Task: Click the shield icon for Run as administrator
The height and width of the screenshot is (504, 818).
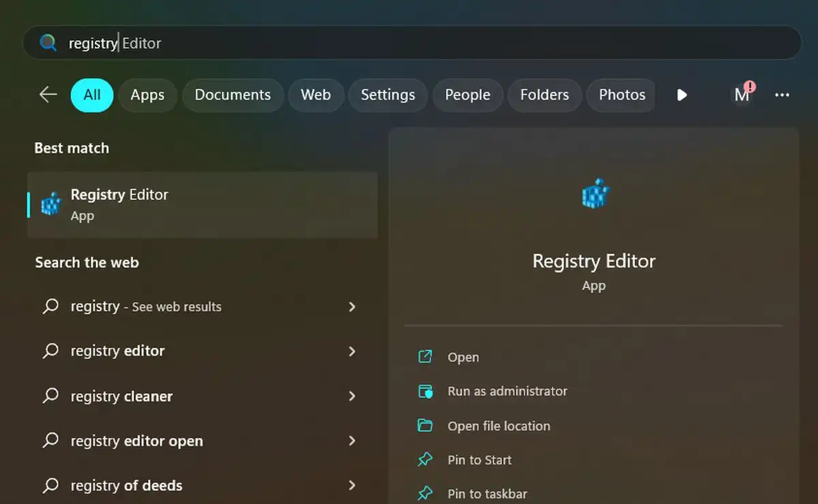Action: [425, 391]
